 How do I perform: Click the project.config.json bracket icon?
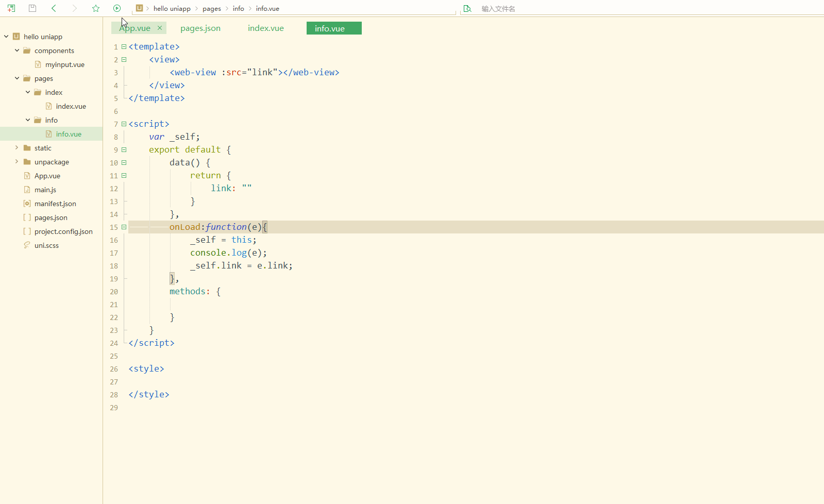(27, 231)
